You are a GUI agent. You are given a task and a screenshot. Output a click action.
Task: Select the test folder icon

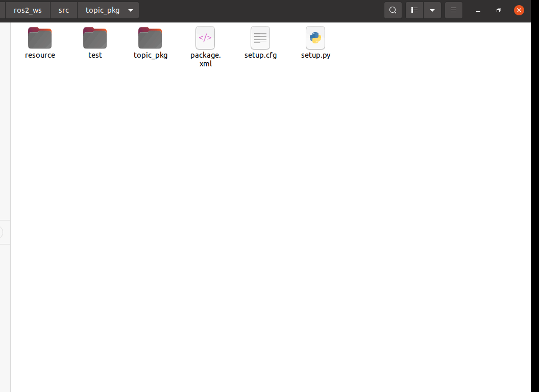[x=95, y=38]
